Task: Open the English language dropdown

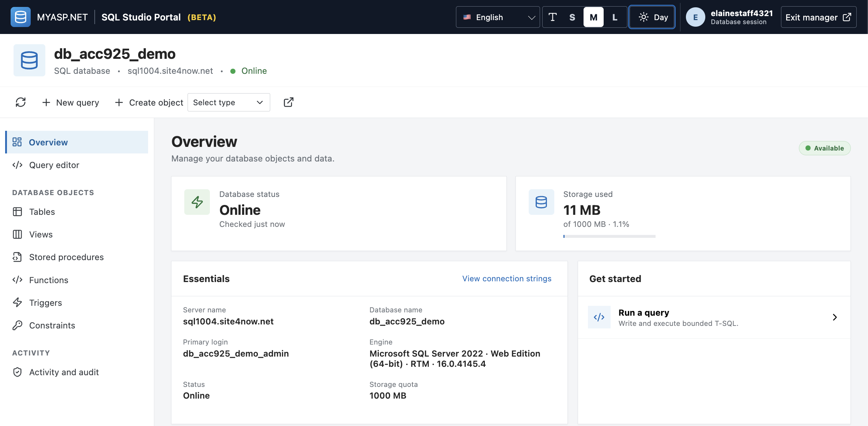Action: coord(498,17)
